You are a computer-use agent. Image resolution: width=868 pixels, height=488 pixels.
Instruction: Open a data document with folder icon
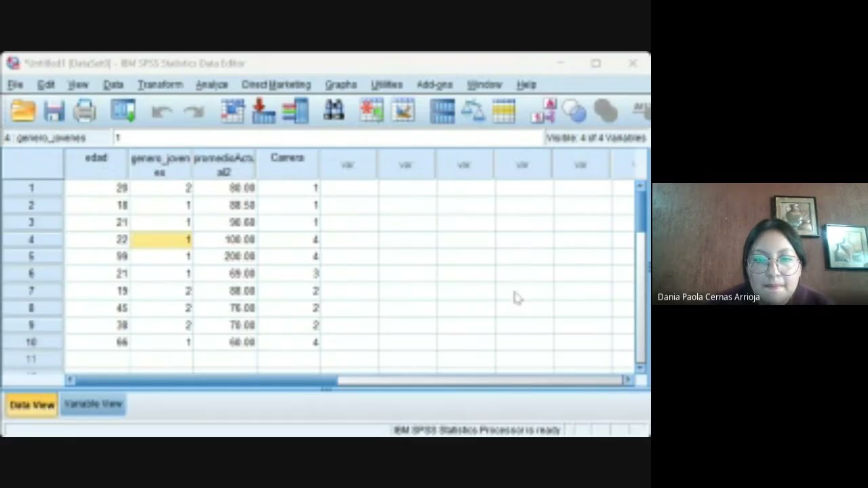tap(23, 111)
